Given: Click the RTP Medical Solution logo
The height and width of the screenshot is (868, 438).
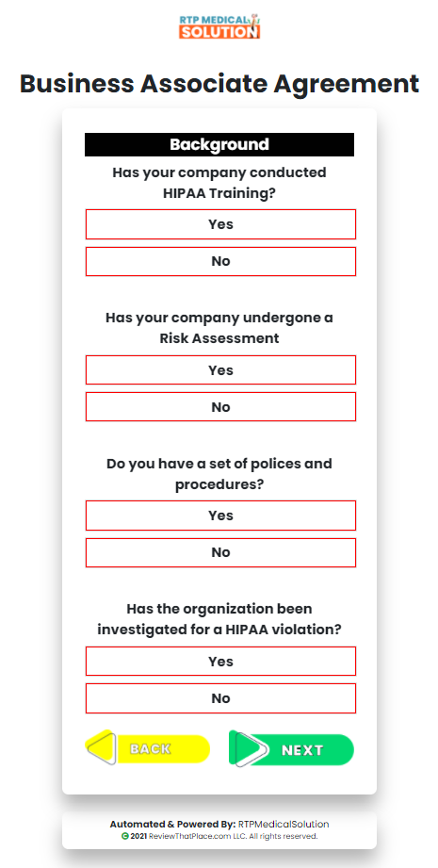Looking at the screenshot, I should coord(219,26).
